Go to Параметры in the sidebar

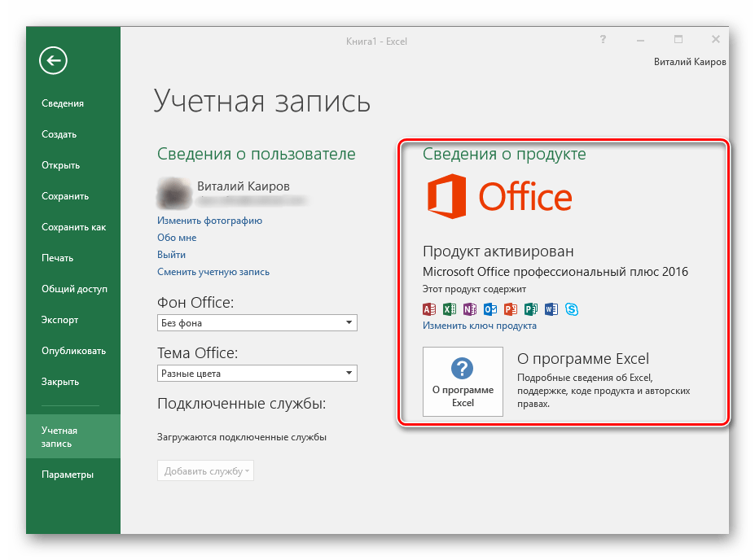[x=68, y=475]
